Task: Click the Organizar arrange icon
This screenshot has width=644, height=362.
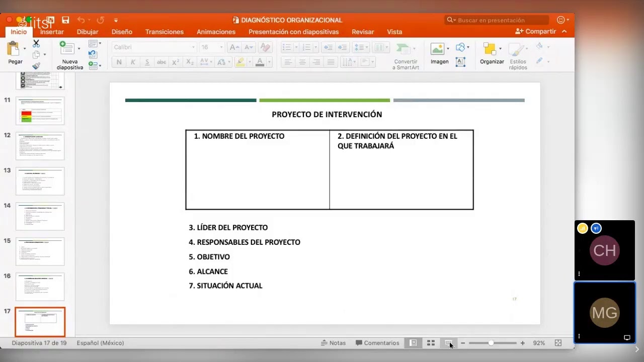Action: [490, 49]
